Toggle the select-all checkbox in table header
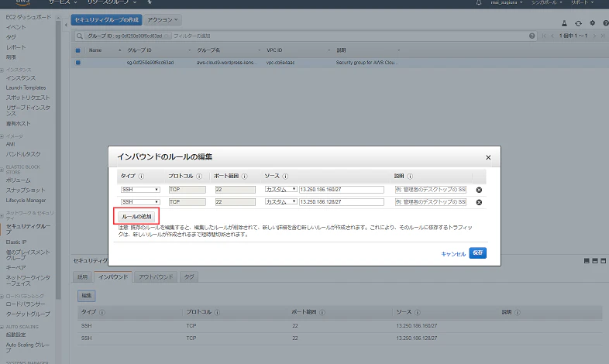 tap(77, 50)
